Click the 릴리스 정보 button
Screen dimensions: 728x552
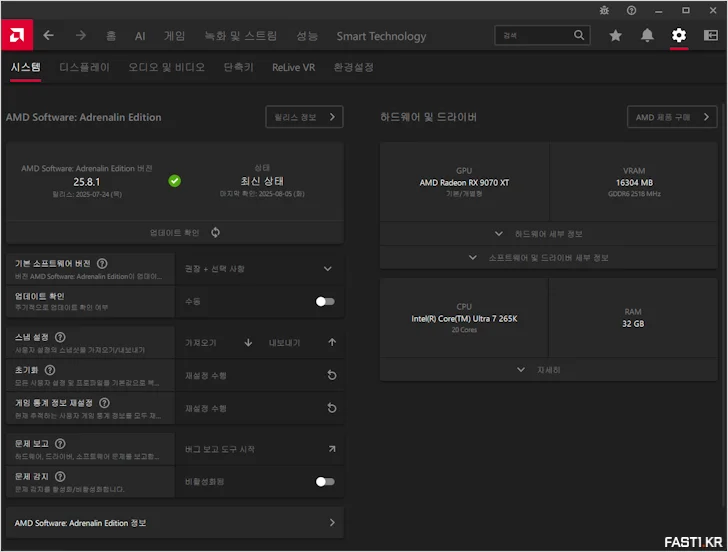tap(305, 117)
